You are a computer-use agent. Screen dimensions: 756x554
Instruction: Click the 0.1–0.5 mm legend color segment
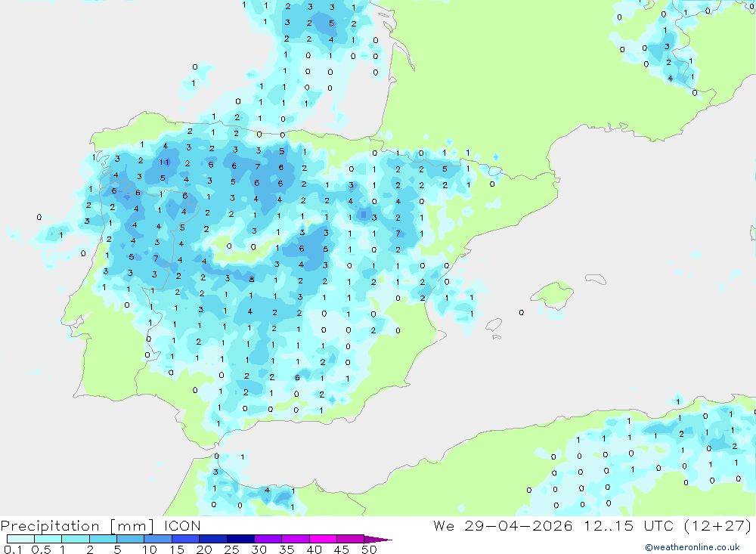pos(20,539)
